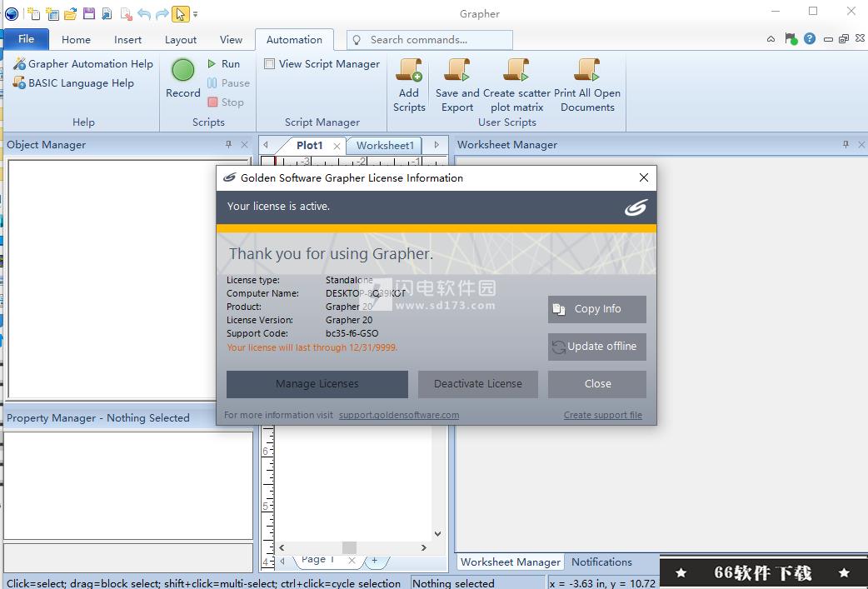
Task: Switch to the Worksheet1 document tab
Action: 385,146
